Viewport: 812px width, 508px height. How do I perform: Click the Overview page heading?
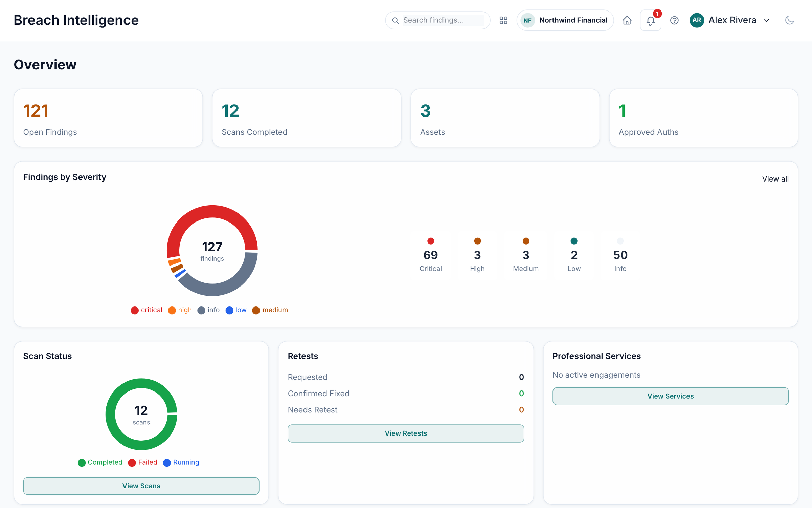[x=45, y=65]
